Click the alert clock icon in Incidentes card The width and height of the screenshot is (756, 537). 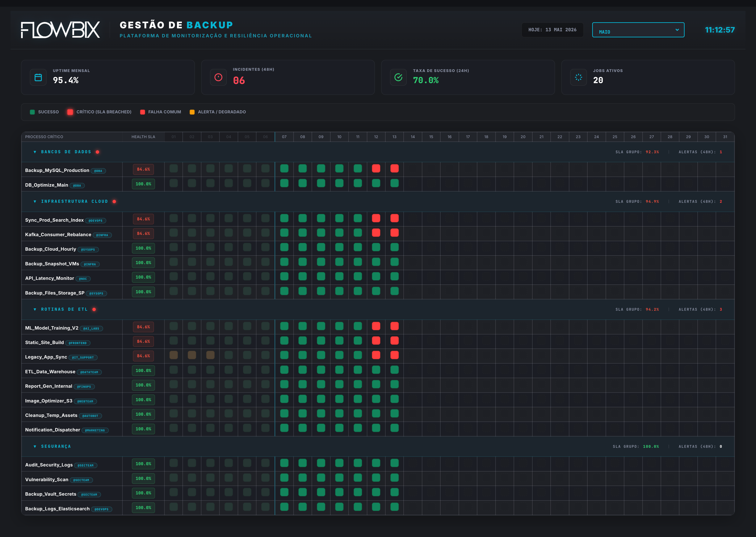coord(218,77)
